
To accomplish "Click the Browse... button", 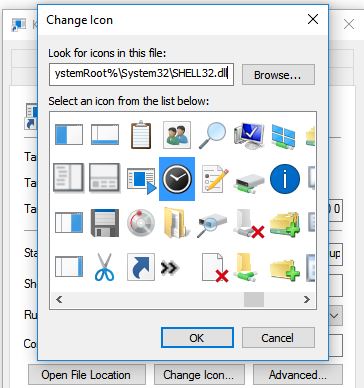I will (278, 75).
